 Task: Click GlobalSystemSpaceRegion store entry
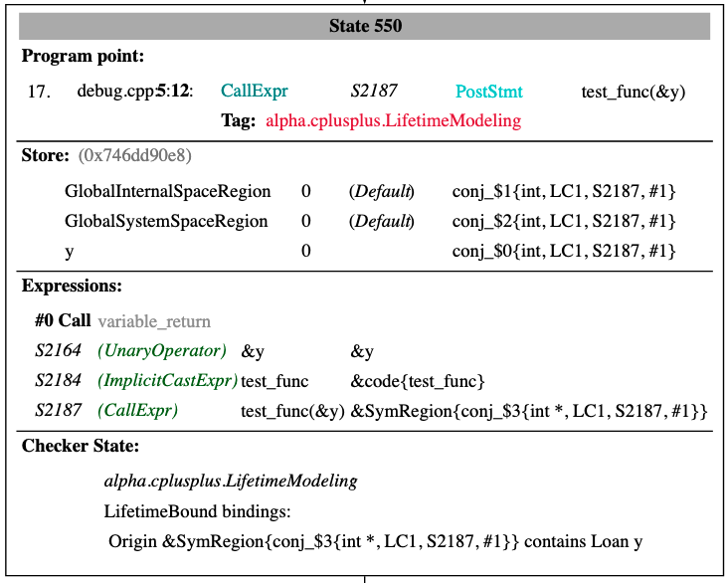[166, 221]
